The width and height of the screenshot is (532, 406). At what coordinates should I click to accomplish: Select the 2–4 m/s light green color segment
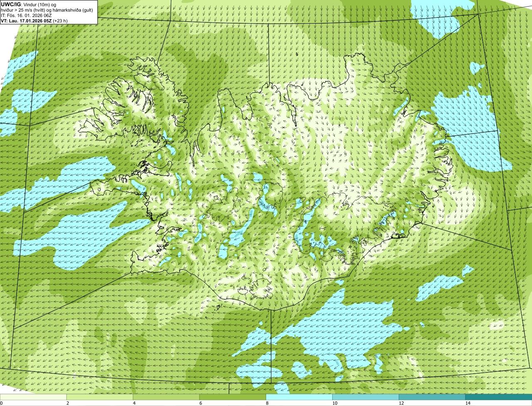[x=100, y=397]
